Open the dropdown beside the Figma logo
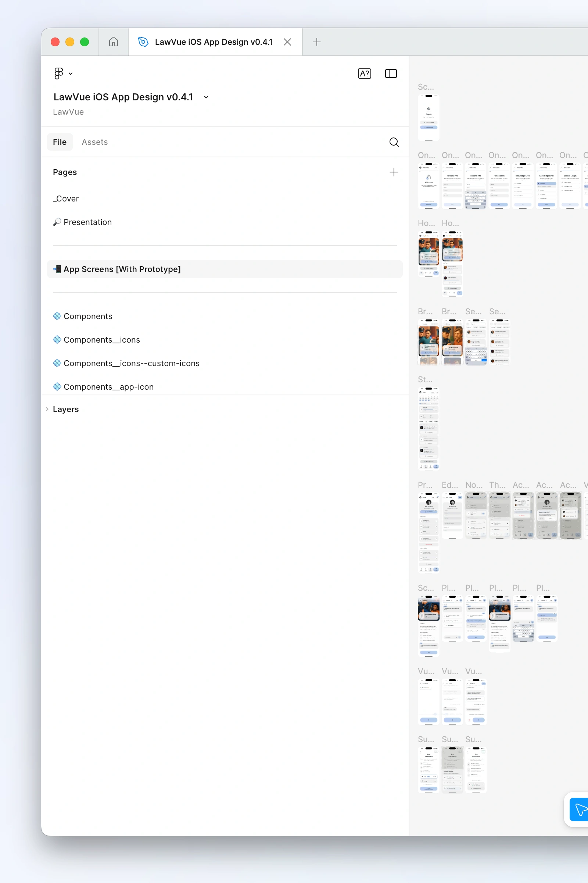 coord(71,74)
